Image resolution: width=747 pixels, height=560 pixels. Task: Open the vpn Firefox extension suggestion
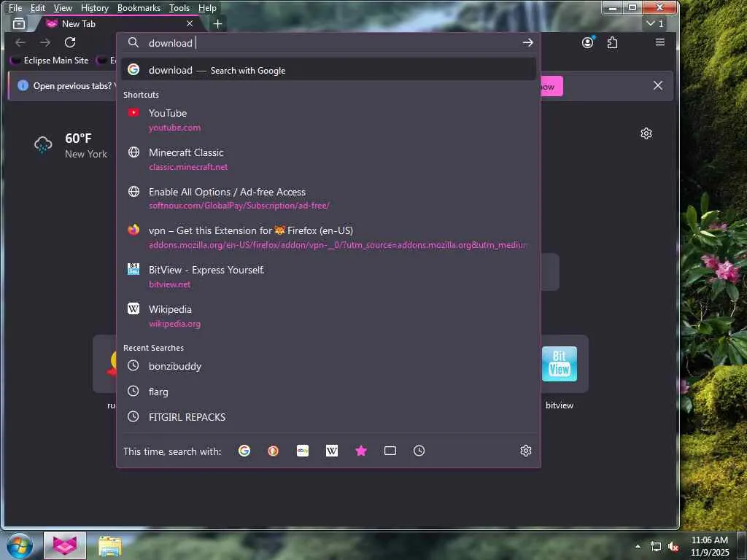tap(328, 238)
